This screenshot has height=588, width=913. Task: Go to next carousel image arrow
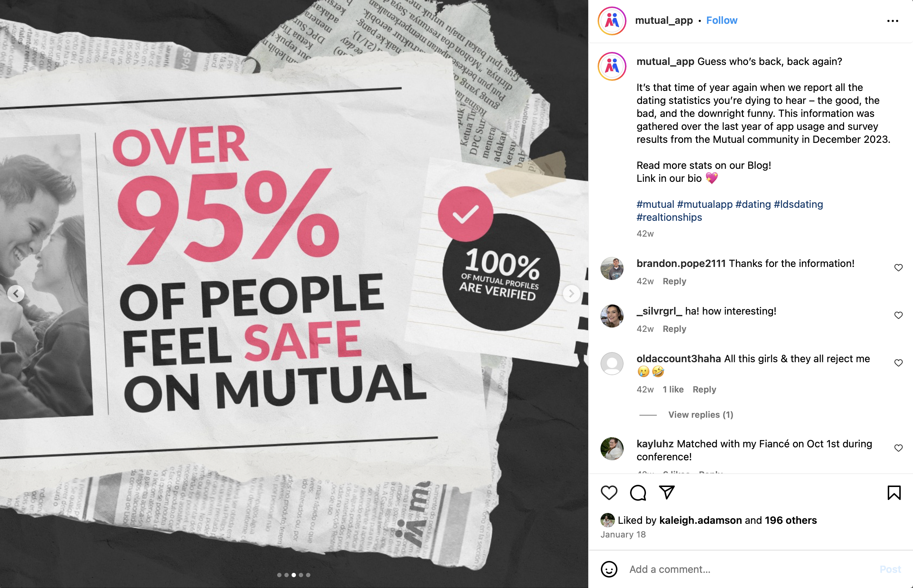571,293
